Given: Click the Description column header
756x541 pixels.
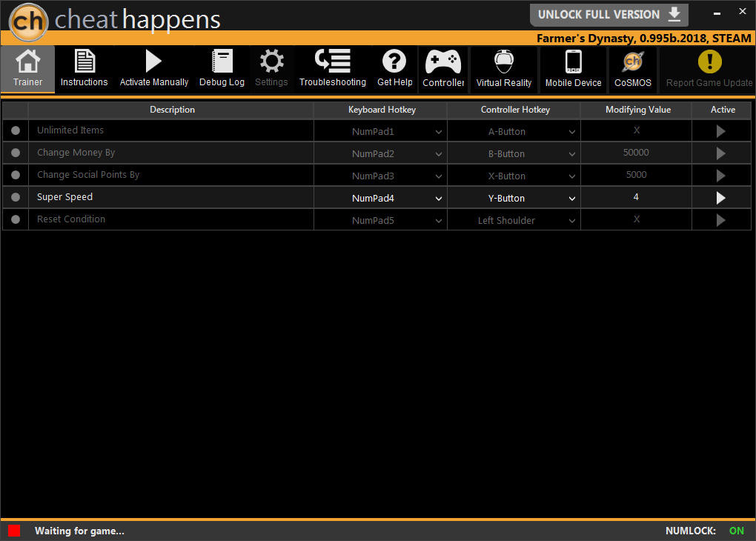Looking at the screenshot, I should click(x=172, y=110).
